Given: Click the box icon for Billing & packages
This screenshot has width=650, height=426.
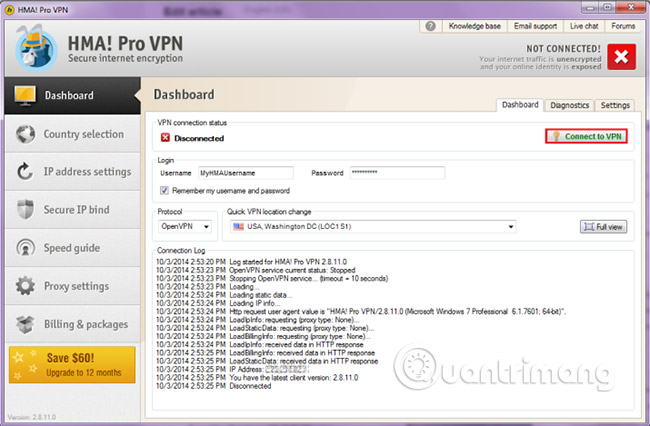Looking at the screenshot, I should pos(25,324).
